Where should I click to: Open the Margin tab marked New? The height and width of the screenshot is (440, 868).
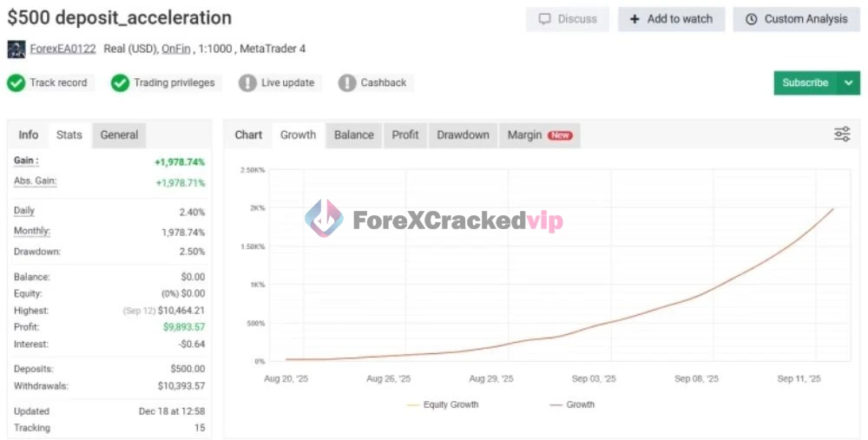[539, 135]
